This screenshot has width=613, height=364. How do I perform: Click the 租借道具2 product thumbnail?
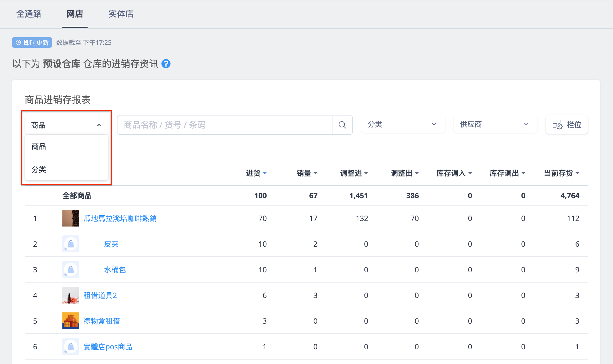[x=71, y=295]
